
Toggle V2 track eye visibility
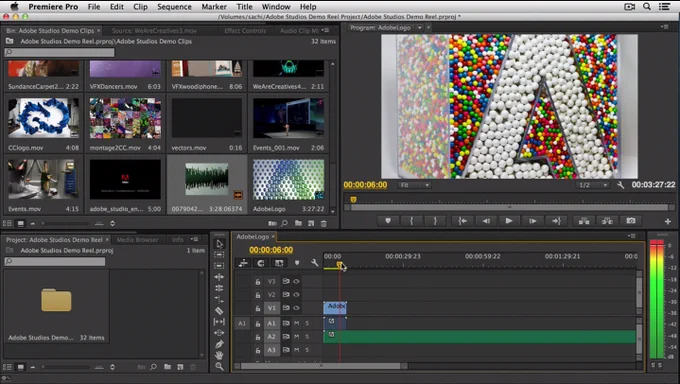point(297,295)
